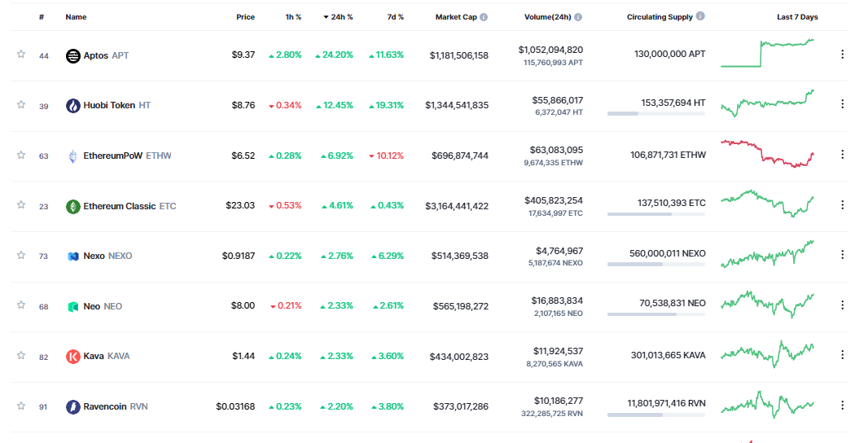Click the Market Cap info icon
Image resolution: width=868 pixels, height=443 pixels.
coord(484,17)
